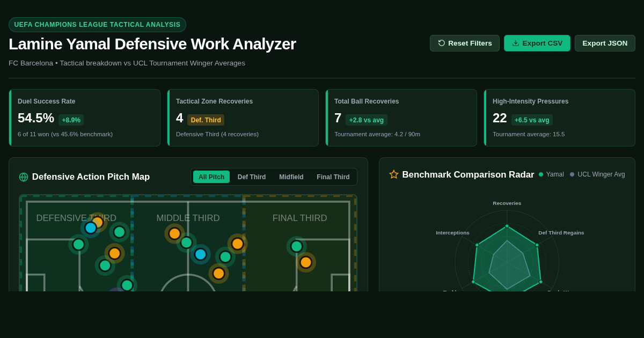Switch to the Def Third tab

252,177
